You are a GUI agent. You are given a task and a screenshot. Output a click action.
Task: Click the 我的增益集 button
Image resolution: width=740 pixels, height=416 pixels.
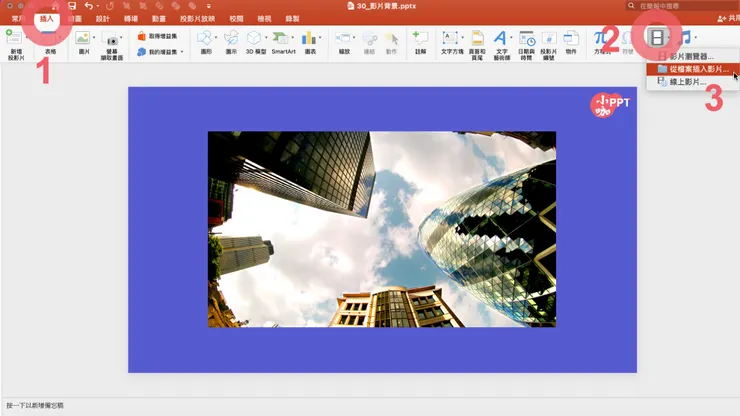pos(158,52)
